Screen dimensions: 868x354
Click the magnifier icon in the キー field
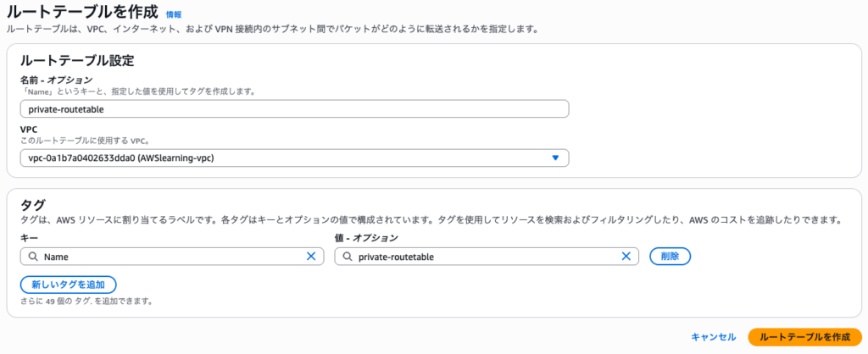[32, 257]
